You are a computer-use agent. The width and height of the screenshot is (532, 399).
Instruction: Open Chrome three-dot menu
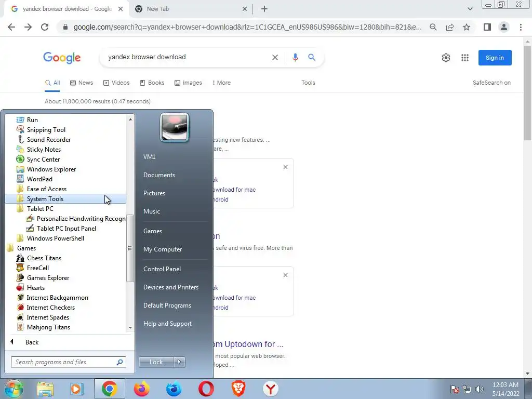[521, 27]
